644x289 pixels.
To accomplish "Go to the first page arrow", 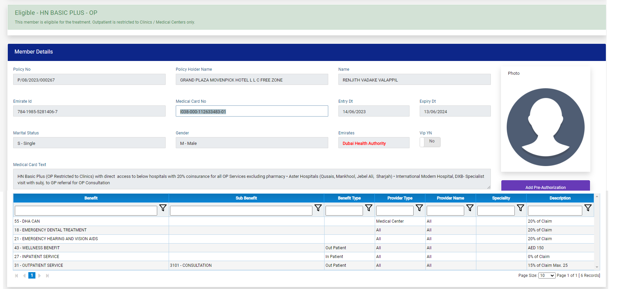I will (17, 276).
